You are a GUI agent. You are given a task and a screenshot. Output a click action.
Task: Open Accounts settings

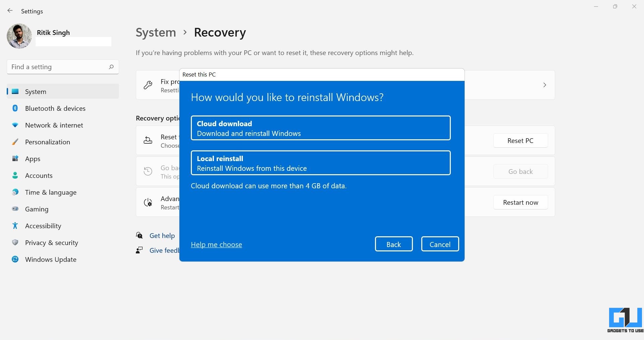tap(63, 175)
